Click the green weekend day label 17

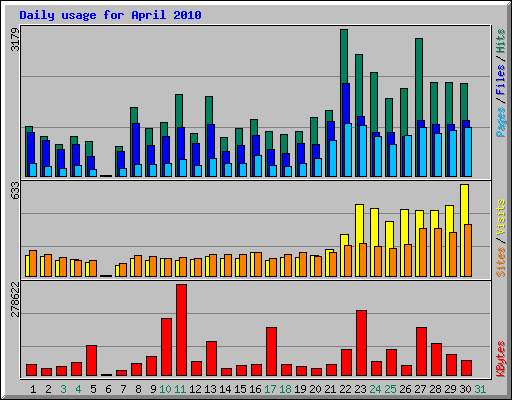coord(270,389)
